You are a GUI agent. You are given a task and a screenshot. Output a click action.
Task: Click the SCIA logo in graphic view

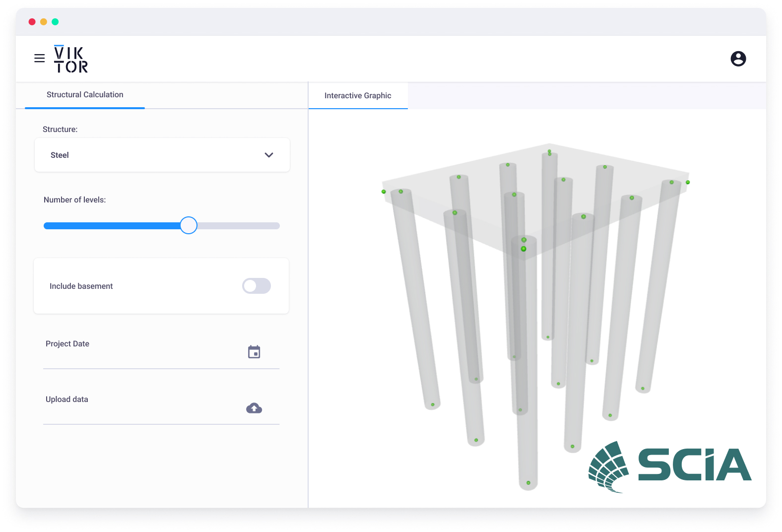click(x=670, y=466)
